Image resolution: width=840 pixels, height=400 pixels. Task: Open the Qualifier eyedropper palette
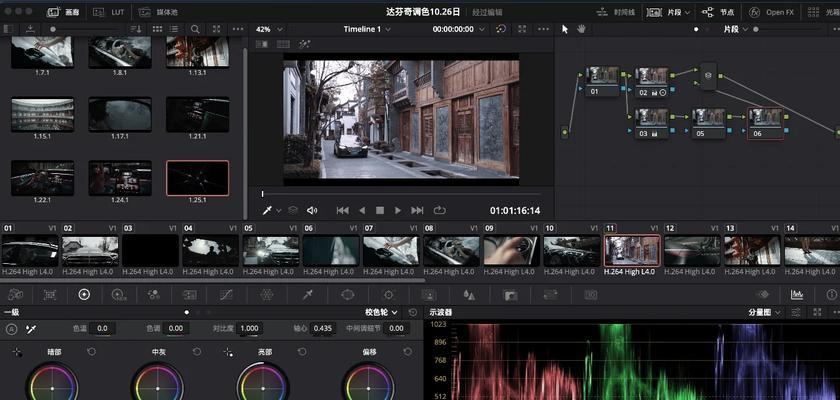[308, 295]
